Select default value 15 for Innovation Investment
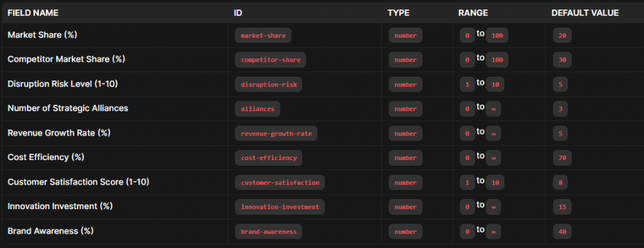This screenshot has width=644, height=248. pyautogui.click(x=562, y=207)
